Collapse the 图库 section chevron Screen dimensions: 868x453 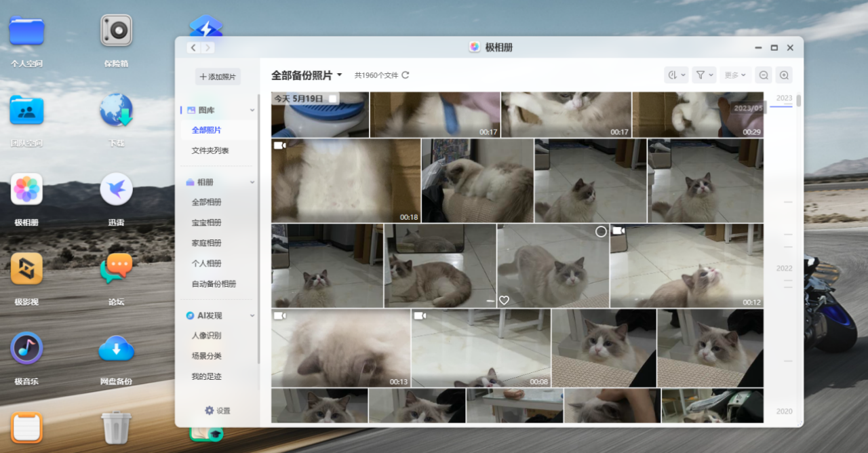point(252,110)
